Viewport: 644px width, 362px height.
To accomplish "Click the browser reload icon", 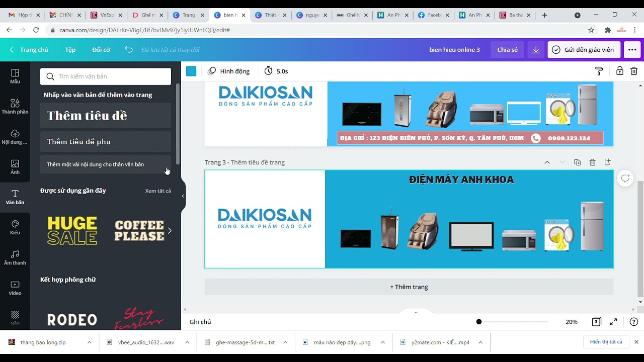I will (36, 30).
